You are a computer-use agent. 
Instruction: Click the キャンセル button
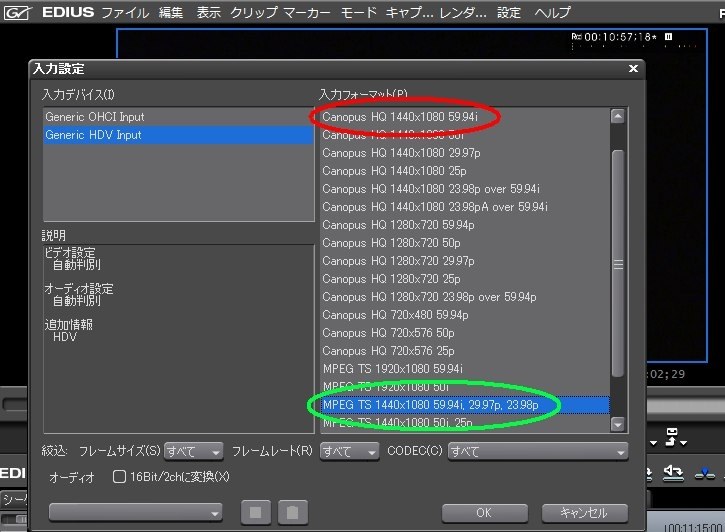[x=584, y=513]
